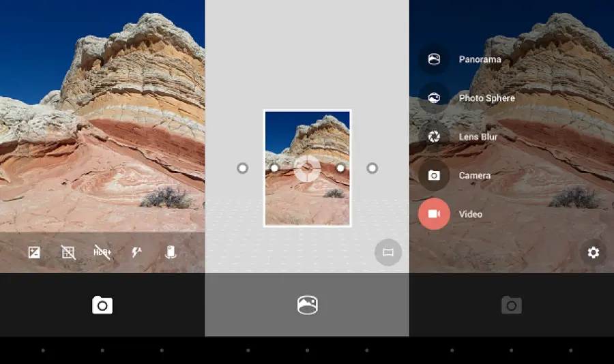This screenshot has height=364, width=614.
Task: Click the hollow panorama dot left of preview
Action: tap(242, 168)
